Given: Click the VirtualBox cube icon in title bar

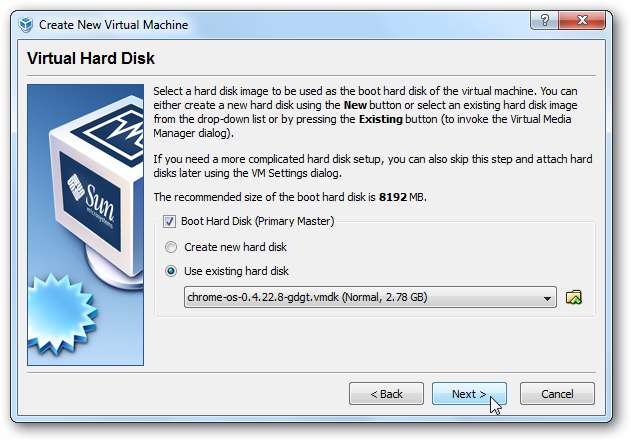Looking at the screenshot, I should [26, 25].
